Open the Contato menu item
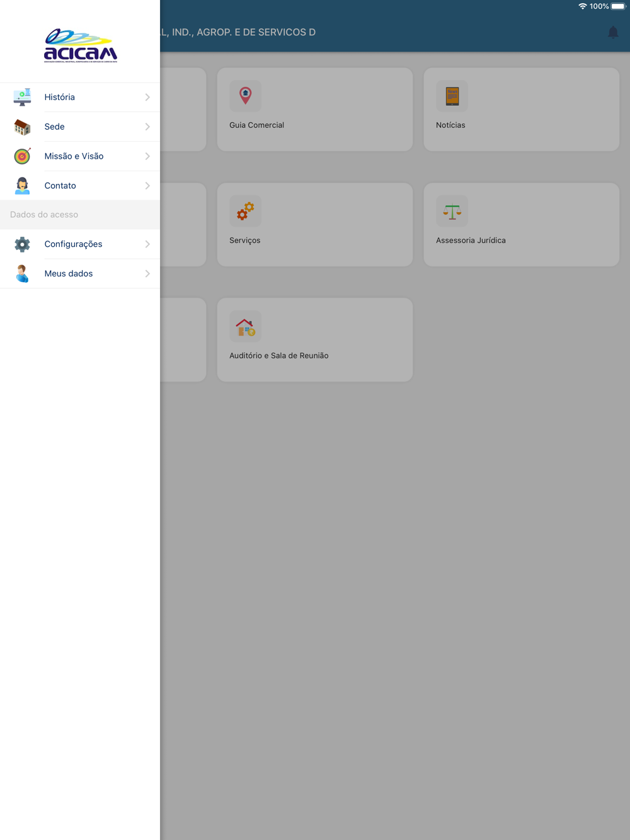The width and height of the screenshot is (630, 840). pyautogui.click(x=80, y=186)
